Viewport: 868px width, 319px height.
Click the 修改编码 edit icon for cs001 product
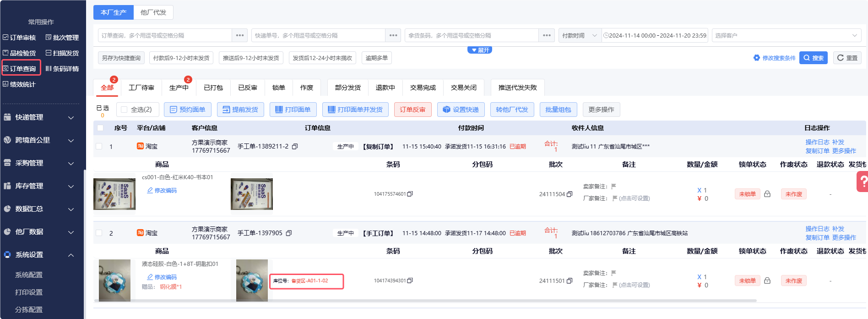150,190
